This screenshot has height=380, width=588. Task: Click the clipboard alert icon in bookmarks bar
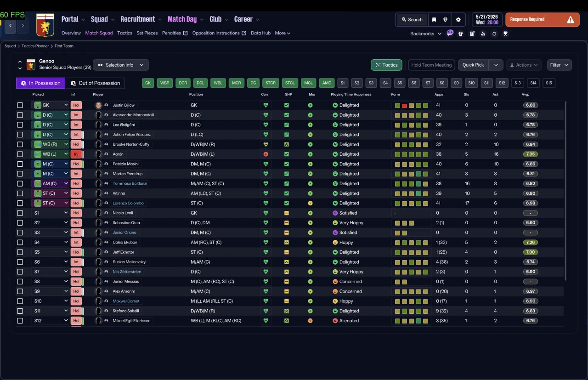pyautogui.click(x=472, y=34)
